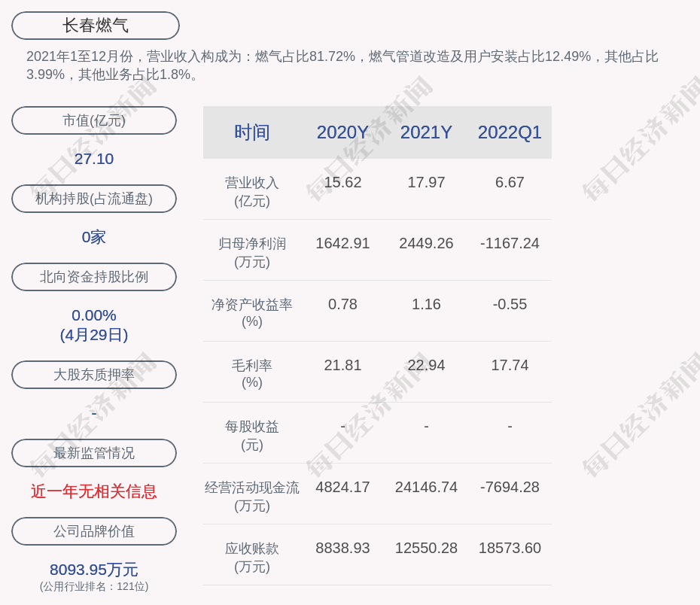The width and height of the screenshot is (700, 605).
Task: Click the 长春燃气 company name pill
Action: click(x=96, y=26)
